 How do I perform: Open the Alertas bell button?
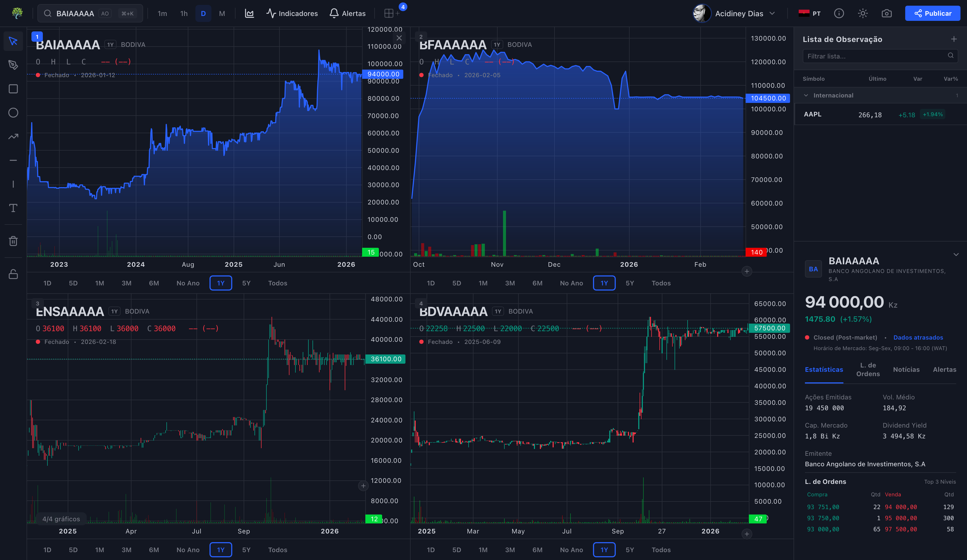pos(348,14)
